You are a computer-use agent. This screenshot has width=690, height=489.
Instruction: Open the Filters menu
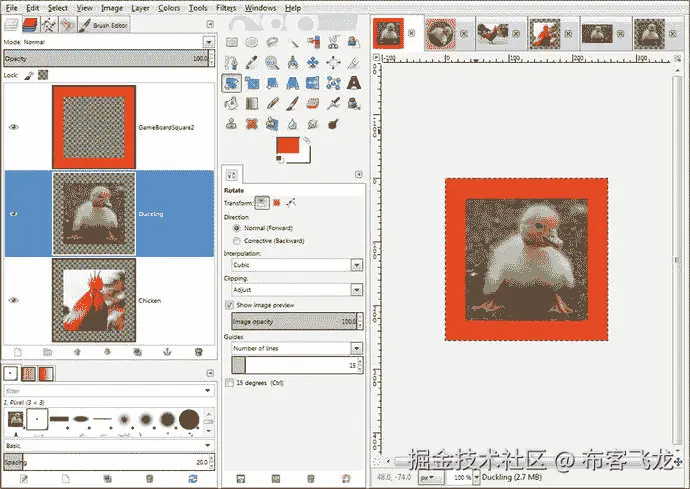[226, 8]
